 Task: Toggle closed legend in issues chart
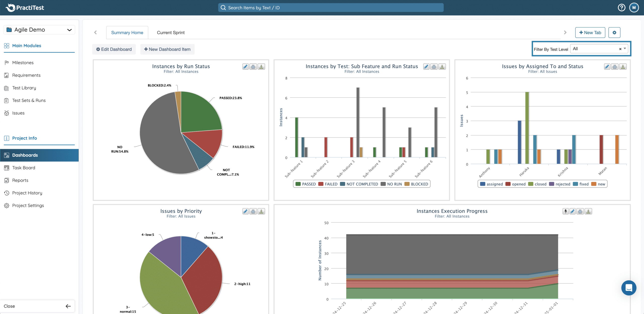(x=537, y=184)
